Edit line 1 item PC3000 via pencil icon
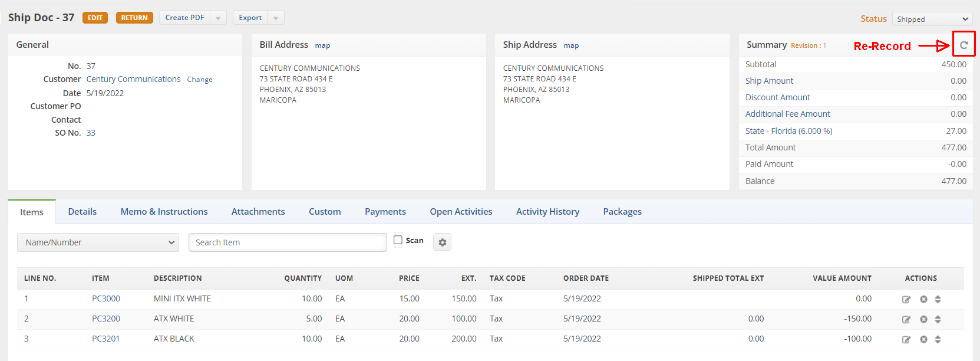This screenshot has width=980, height=361. click(x=906, y=299)
